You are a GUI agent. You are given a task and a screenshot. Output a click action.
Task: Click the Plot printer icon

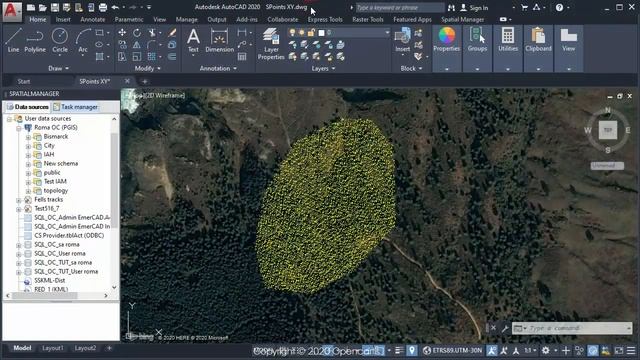click(x=103, y=7)
